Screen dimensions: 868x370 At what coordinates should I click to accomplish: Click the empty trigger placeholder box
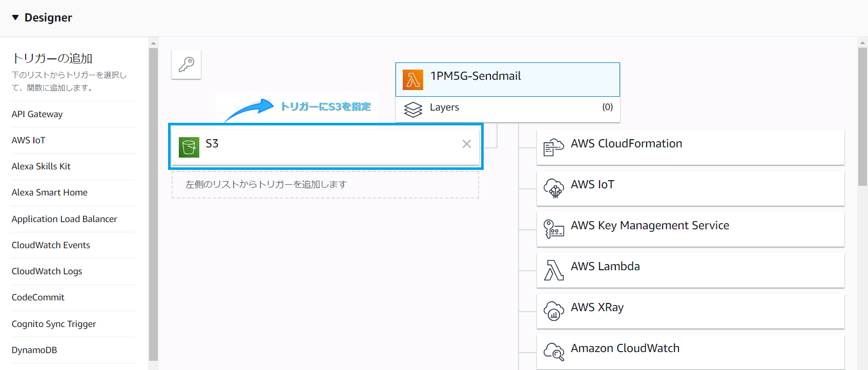325,185
